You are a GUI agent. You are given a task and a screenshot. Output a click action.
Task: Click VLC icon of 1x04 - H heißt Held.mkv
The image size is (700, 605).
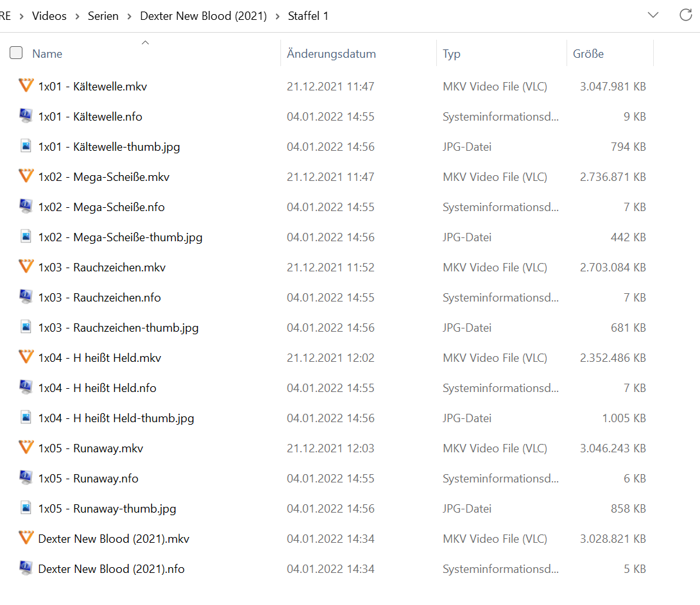[x=26, y=357]
